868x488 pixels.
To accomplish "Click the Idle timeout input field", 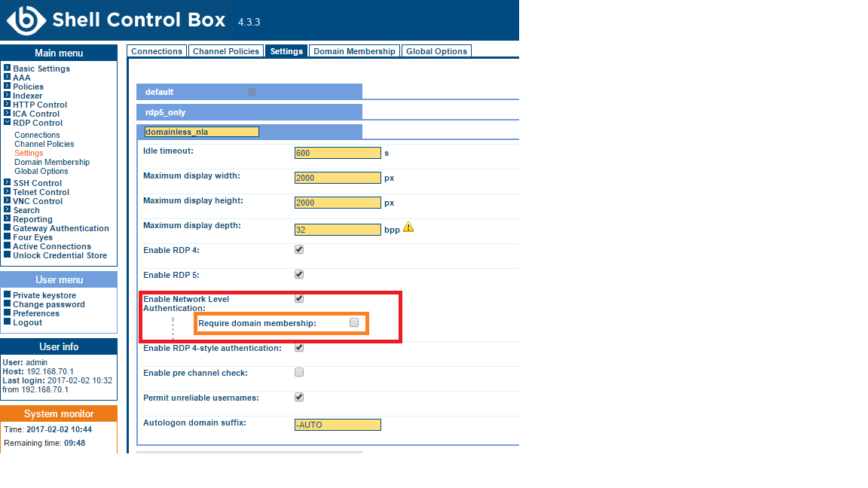I will (x=338, y=153).
